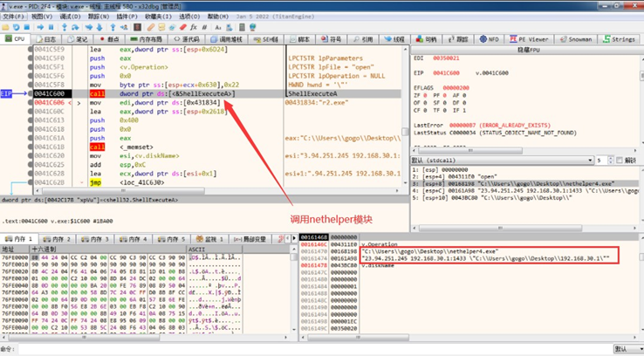Click the restart debugging icon
This screenshot has height=356, width=644.
tap(17, 27)
